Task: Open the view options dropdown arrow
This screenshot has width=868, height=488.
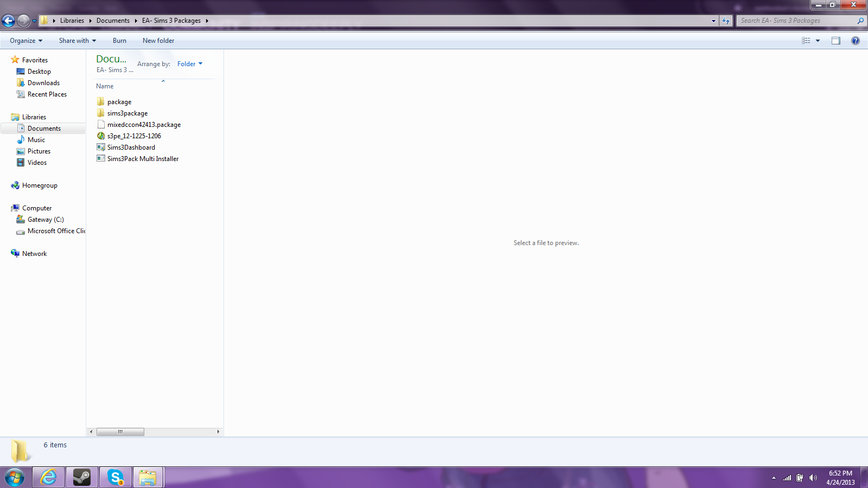Action: (x=818, y=41)
